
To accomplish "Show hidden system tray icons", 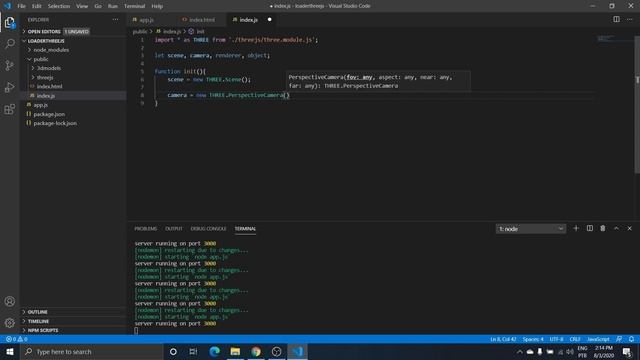I will pyautogui.click(x=520, y=351).
